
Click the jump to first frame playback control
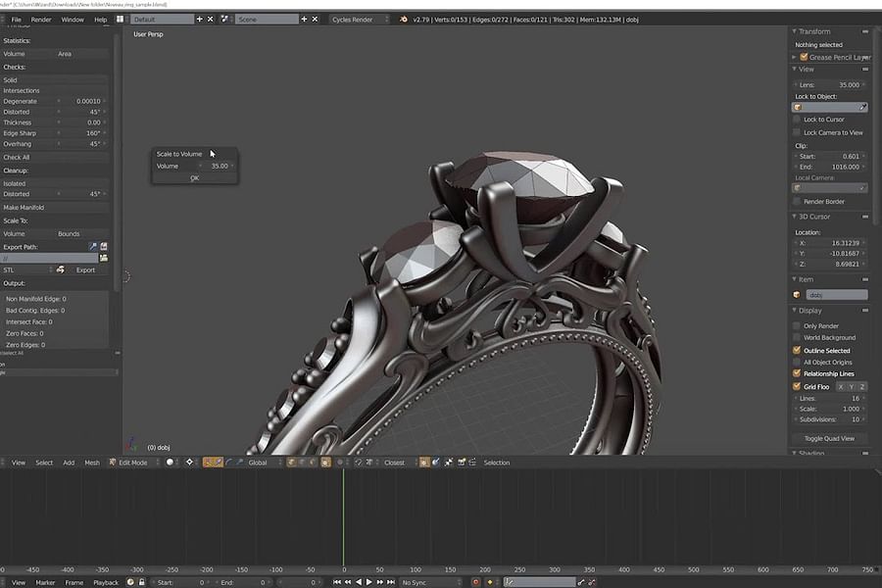336,580
